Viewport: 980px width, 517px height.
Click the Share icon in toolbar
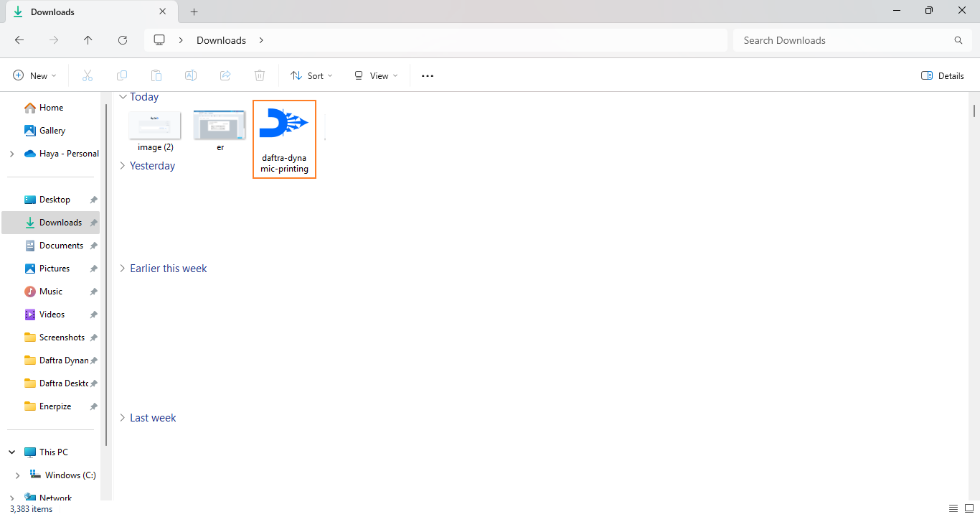click(x=225, y=75)
